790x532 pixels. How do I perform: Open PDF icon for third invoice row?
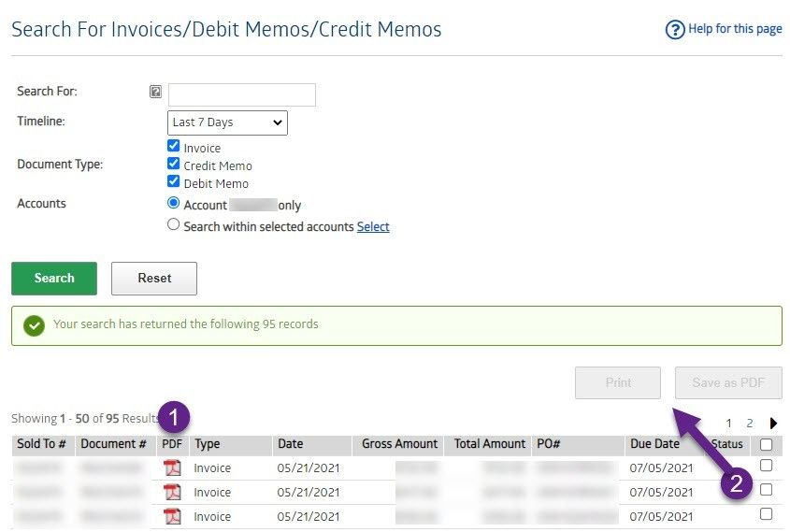tap(172, 517)
